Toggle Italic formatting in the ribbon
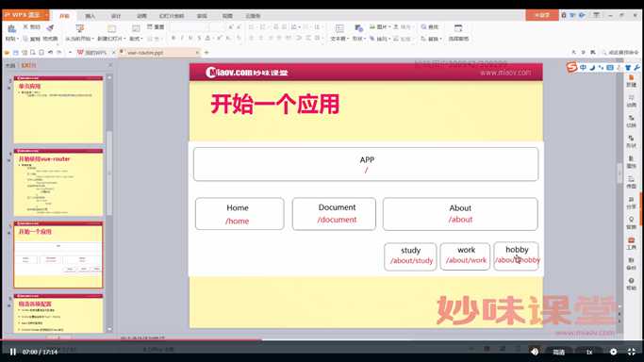Viewport: 644px width, 362px height. pos(182,38)
